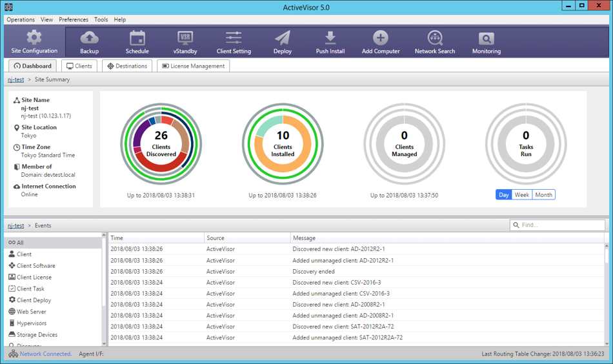This screenshot has height=364, width=613.
Task: Sort events by Source column header
Action: coord(248,238)
